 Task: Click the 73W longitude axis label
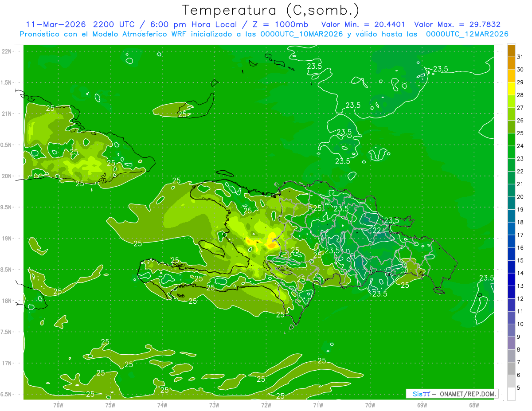[214, 405]
